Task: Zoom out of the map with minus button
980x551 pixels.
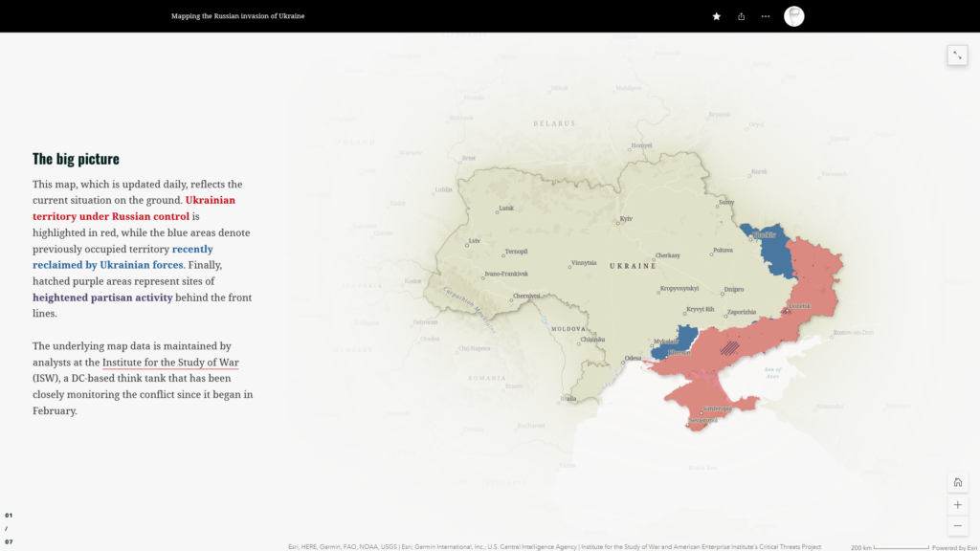Action: [957, 526]
